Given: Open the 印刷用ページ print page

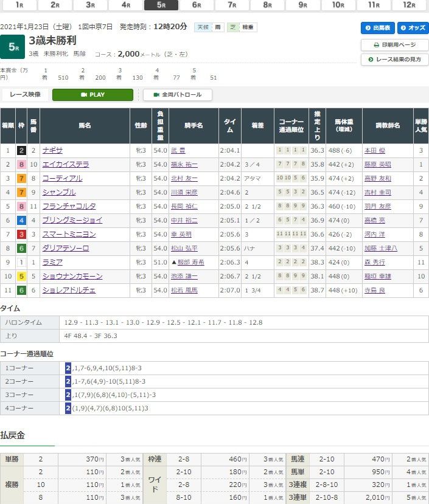Looking at the screenshot, I should [x=394, y=45].
